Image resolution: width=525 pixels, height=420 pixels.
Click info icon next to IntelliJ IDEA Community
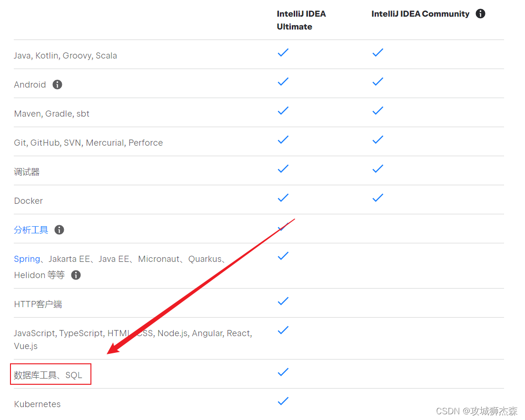480,14
